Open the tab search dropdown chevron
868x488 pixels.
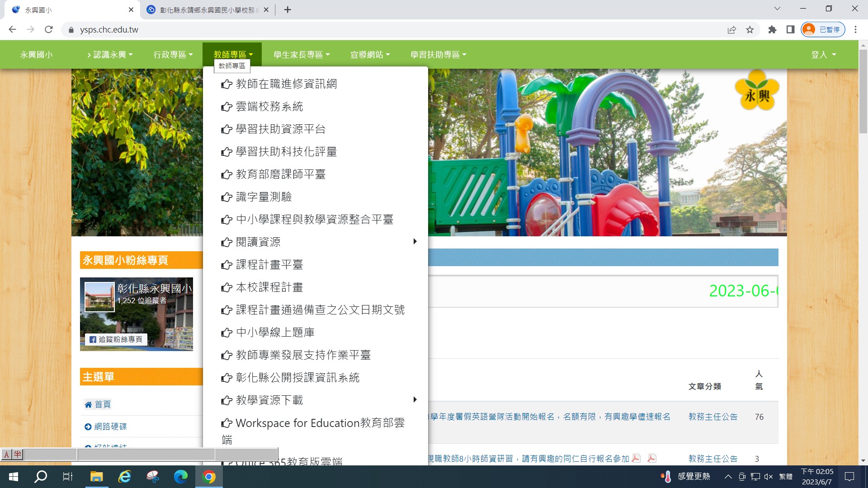coord(777,9)
